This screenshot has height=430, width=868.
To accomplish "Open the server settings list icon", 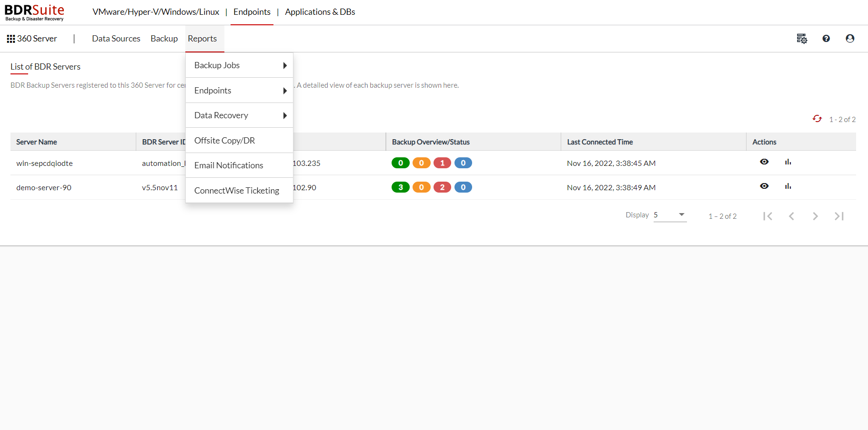I will pyautogui.click(x=802, y=39).
